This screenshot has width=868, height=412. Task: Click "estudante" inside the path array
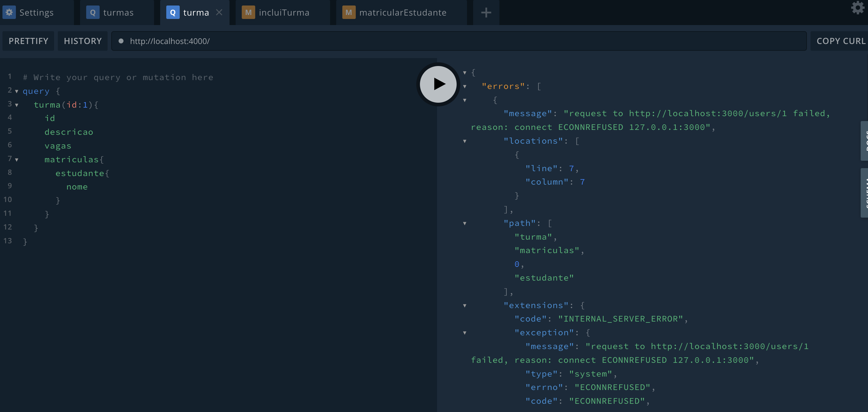coord(544,278)
